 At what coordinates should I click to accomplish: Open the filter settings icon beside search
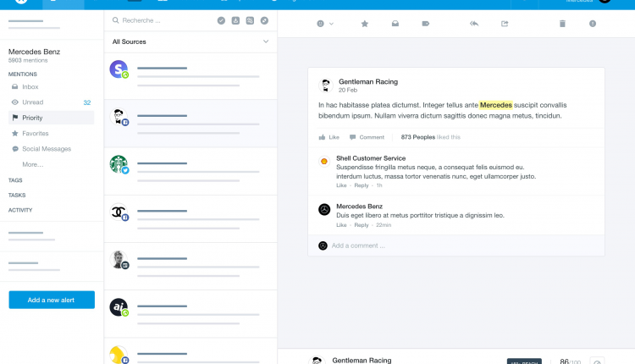coord(250,20)
